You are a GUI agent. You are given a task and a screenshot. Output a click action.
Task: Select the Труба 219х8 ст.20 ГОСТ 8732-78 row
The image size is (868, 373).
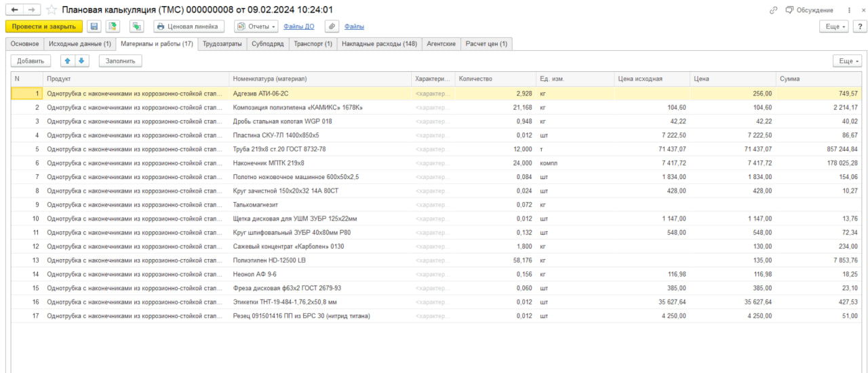[x=436, y=149]
